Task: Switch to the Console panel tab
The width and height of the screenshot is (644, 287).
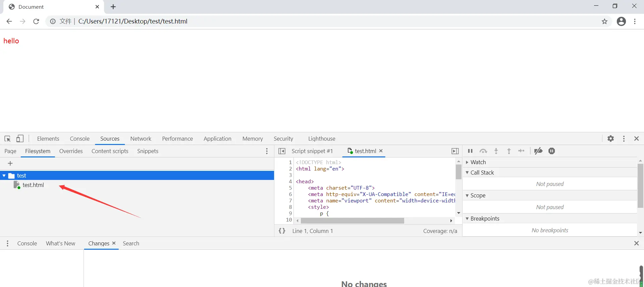Action: click(79, 139)
